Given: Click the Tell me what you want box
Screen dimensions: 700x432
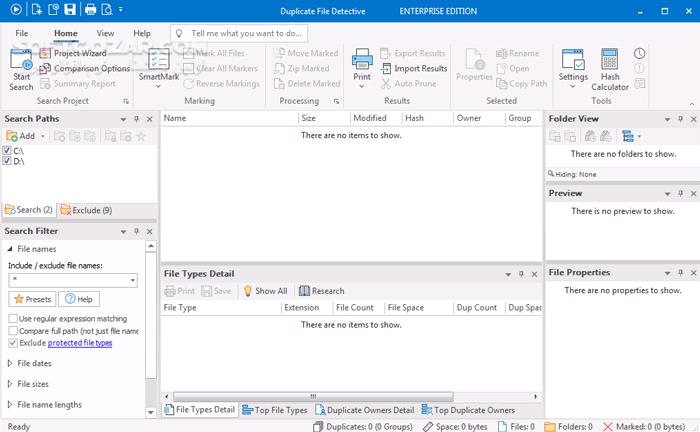Looking at the screenshot, I should (239, 33).
